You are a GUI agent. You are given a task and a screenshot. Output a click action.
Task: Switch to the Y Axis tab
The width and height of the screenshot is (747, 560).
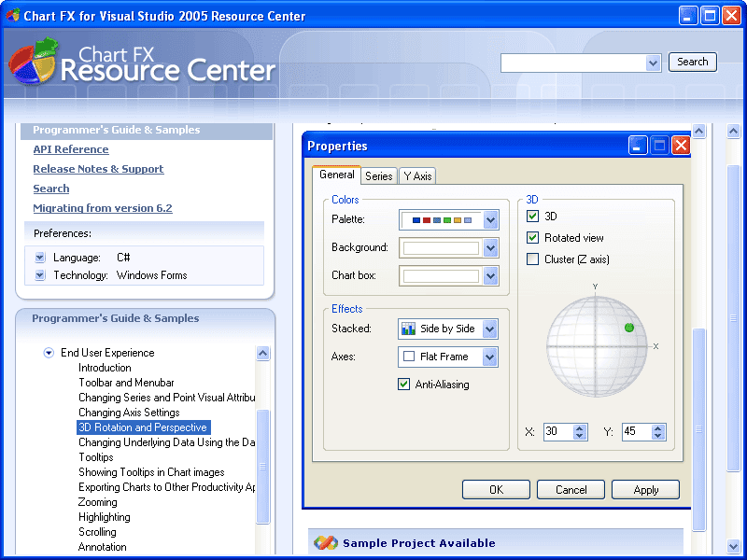click(x=417, y=176)
